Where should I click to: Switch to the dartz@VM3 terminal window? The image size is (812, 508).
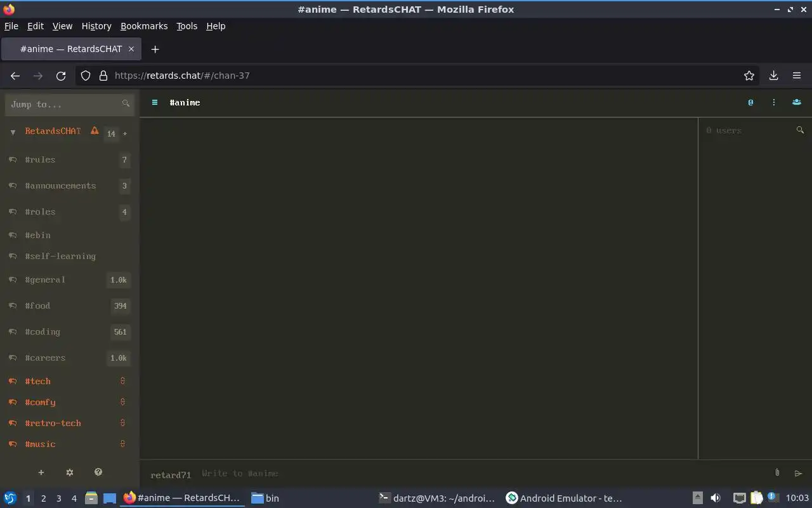[437, 498]
